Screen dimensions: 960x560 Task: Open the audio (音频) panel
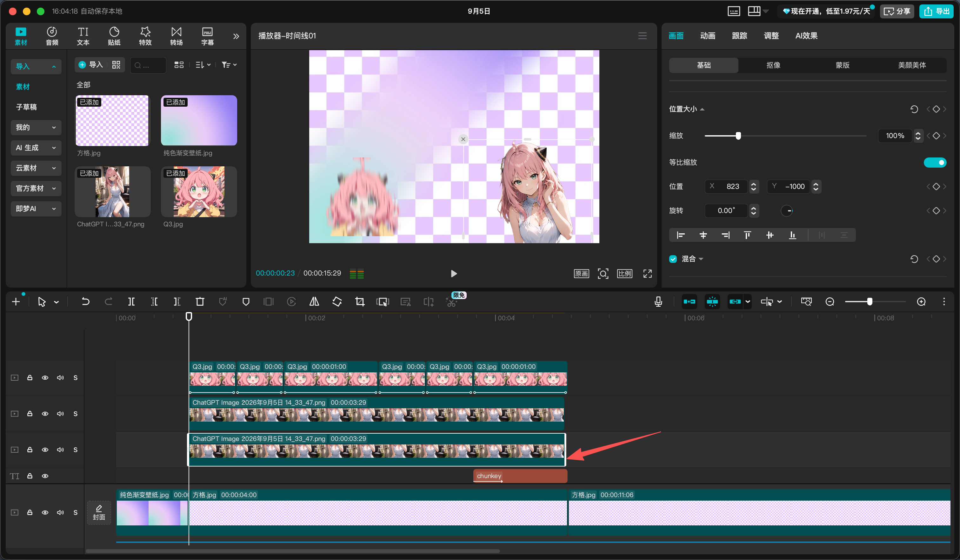coord(52,36)
